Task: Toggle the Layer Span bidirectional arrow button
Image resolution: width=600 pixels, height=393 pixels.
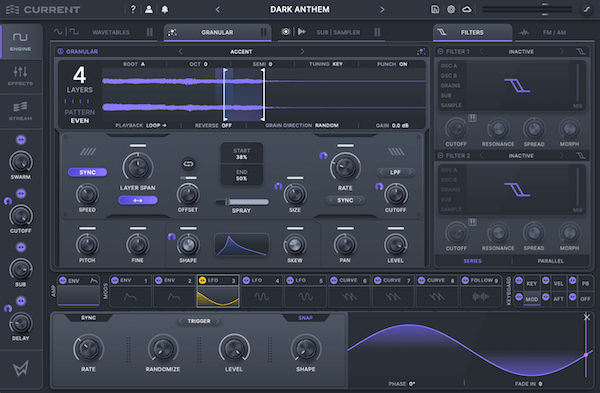Action: [x=138, y=200]
